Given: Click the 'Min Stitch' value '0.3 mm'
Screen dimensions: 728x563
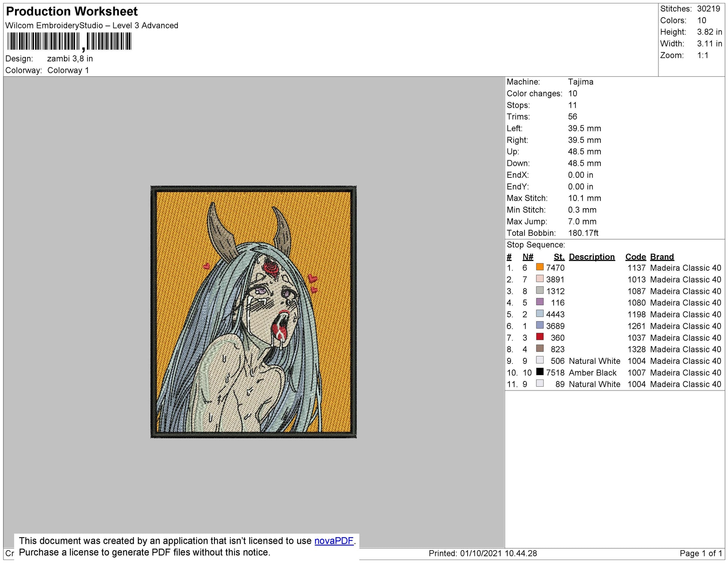Looking at the screenshot, I should 582,210.
